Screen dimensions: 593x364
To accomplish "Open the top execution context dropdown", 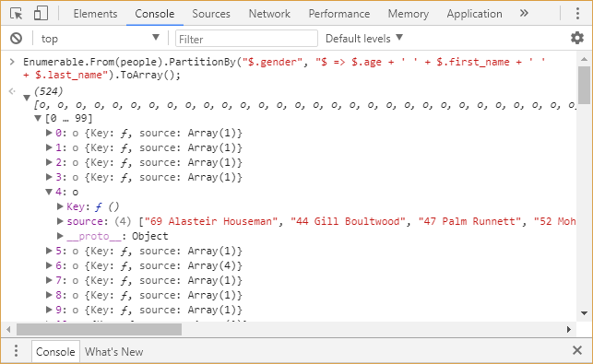I will [x=101, y=38].
